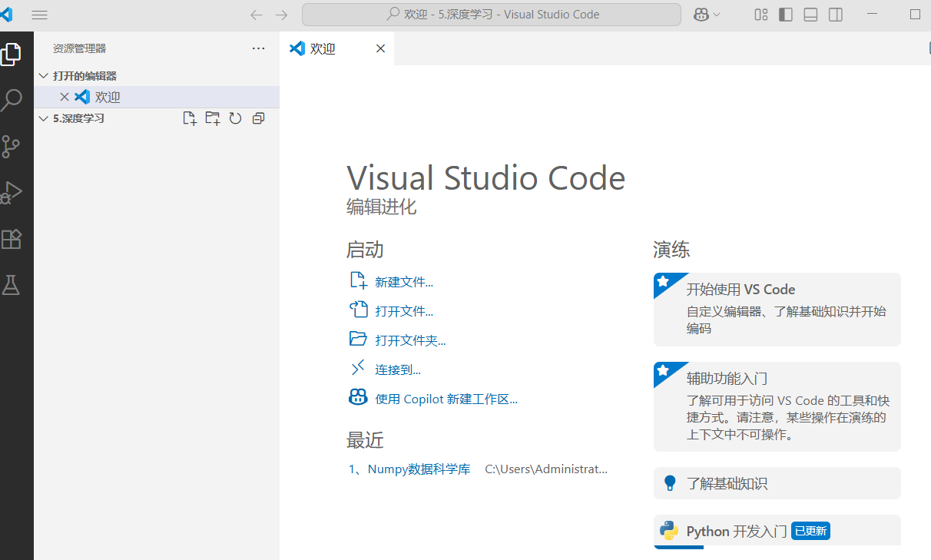Screen dimensions: 931x560
Task: Open the Source Control view
Action: pyautogui.click(x=11, y=147)
